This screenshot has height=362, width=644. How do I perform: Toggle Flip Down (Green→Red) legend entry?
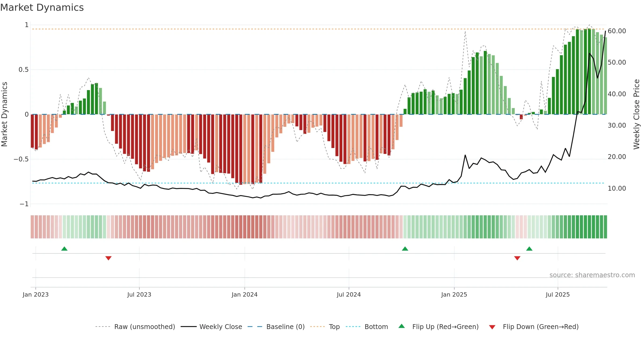pos(534,327)
